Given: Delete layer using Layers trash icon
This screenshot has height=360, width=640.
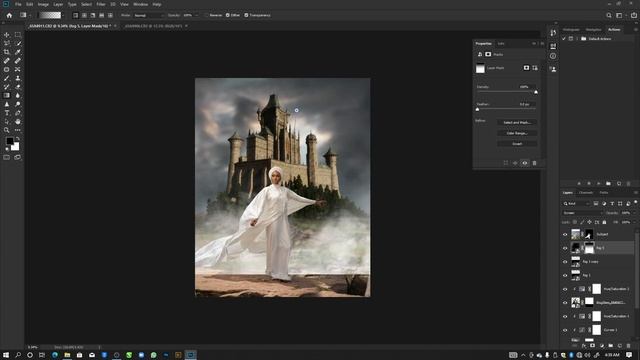Looking at the screenshot, I should tap(629, 346).
